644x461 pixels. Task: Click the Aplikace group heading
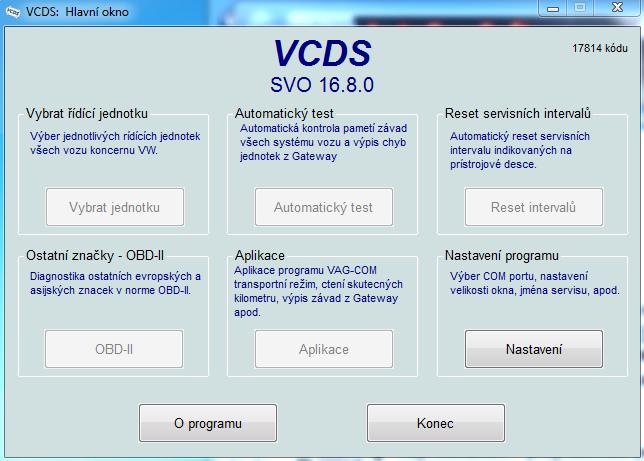[x=260, y=256]
